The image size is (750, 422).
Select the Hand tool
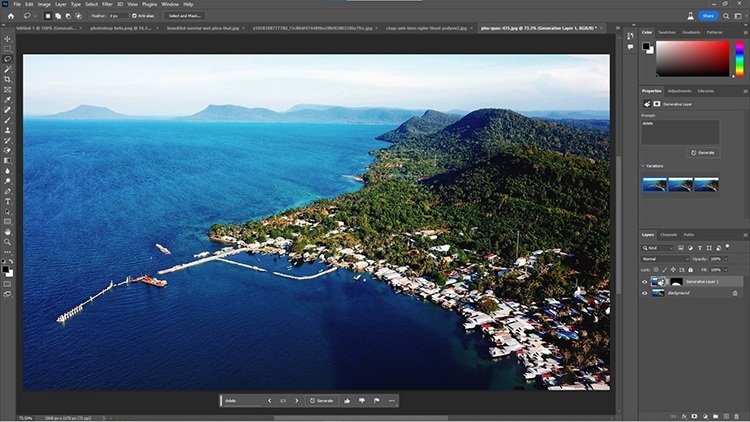tap(7, 232)
